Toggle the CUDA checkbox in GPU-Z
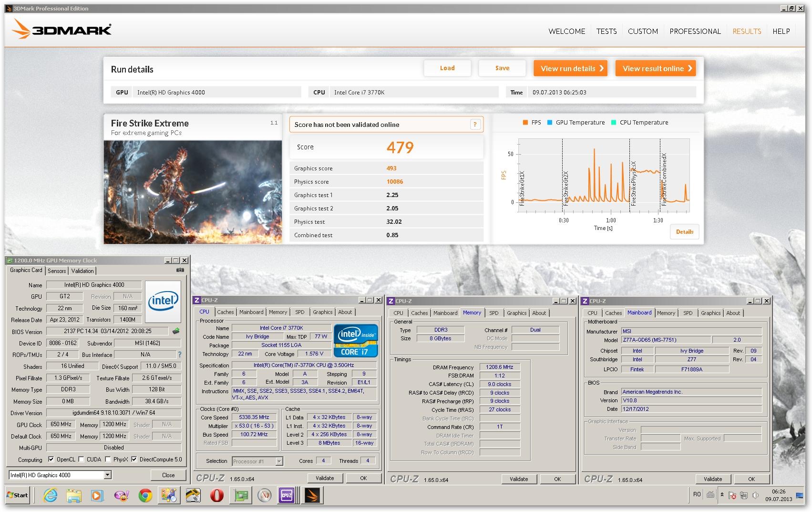This screenshot has height=512, width=812. (x=81, y=460)
